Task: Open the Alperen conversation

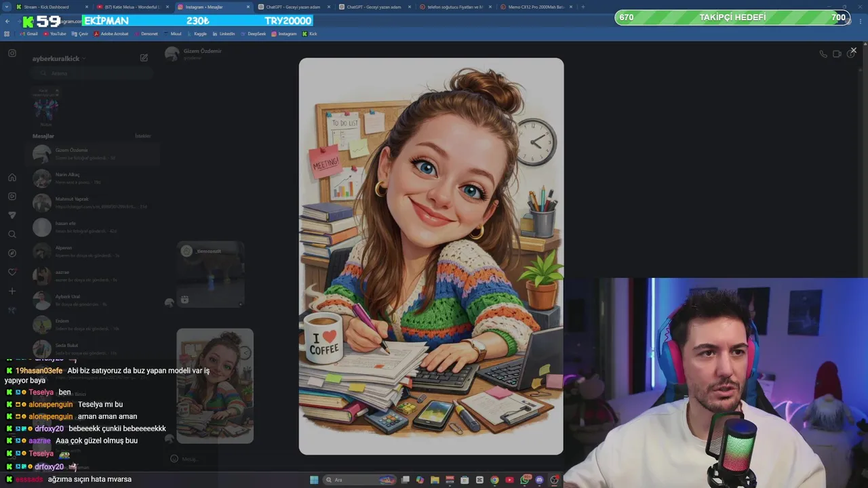Action: click(92, 251)
